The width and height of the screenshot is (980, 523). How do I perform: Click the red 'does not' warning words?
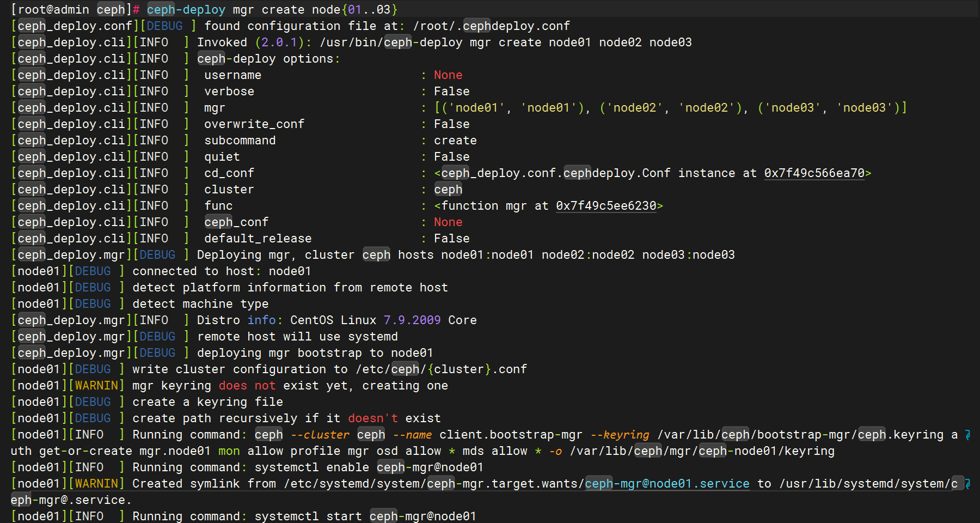point(247,386)
